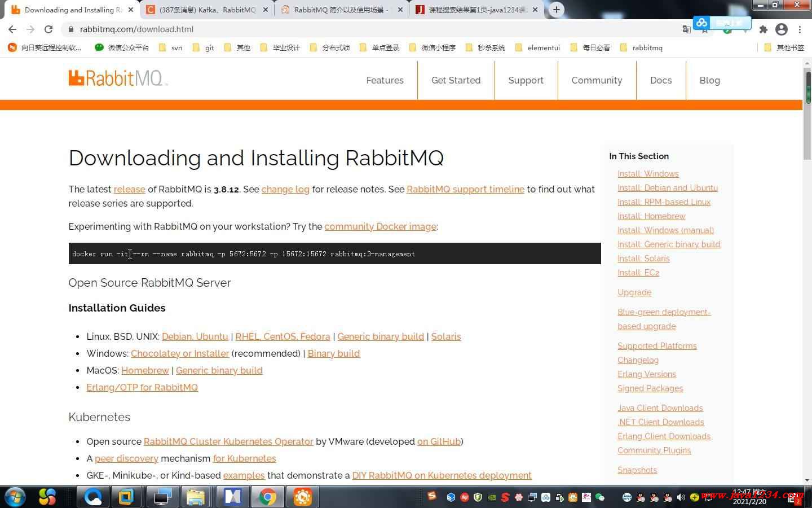The height and width of the screenshot is (508, 812).
Task: Open community Docker image link
Action: coord(380,226)
